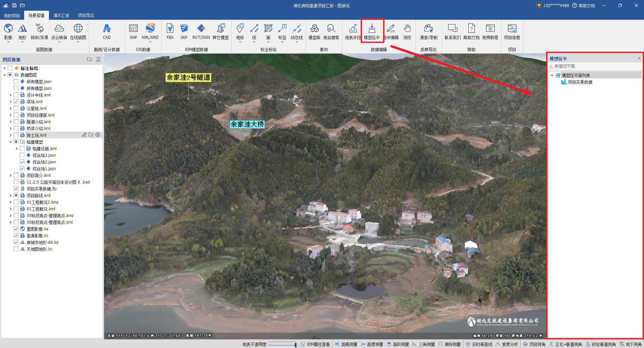Click 距离测量 in the status bar
644x348 pixels.
click(346, 344)
